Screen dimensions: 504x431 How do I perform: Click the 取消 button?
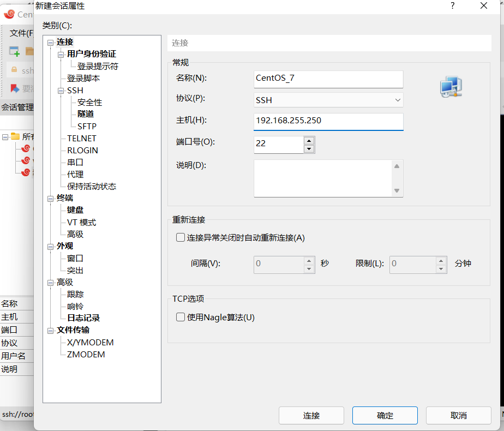tap(458, 415)
